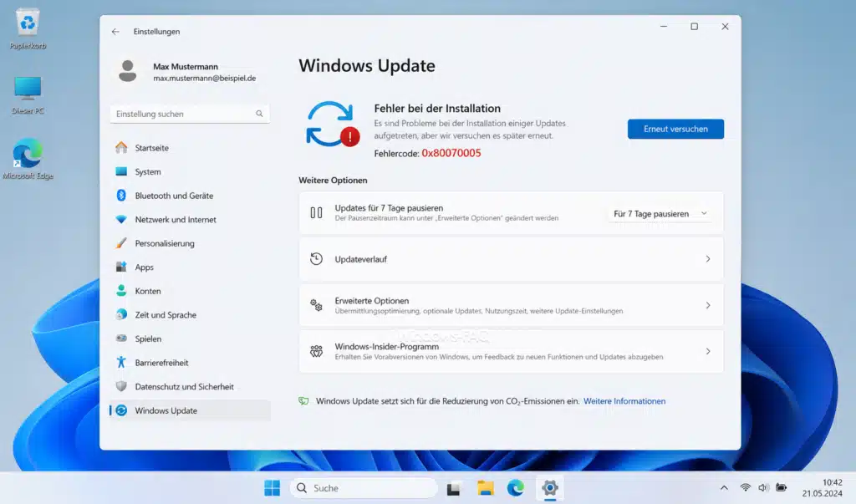Click the taskbar Suche box
This screenshot has height=504, width=856.
363,487
